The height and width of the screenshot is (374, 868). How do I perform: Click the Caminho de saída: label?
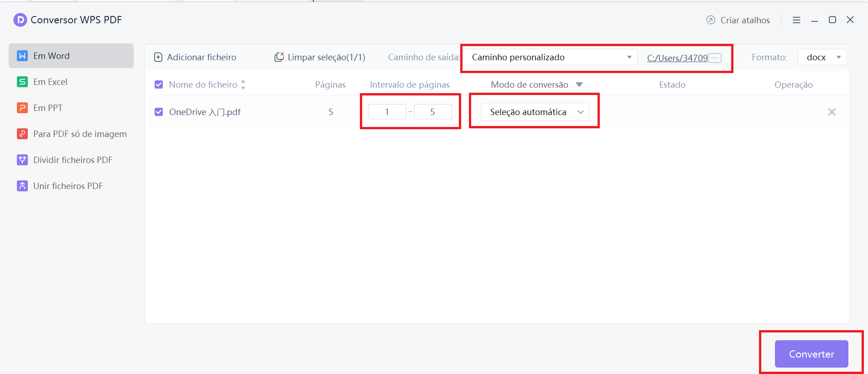coord(424,57)
